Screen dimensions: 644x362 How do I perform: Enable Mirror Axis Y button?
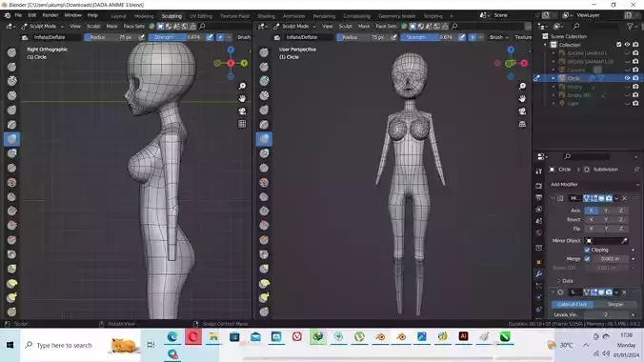point(606,211)
